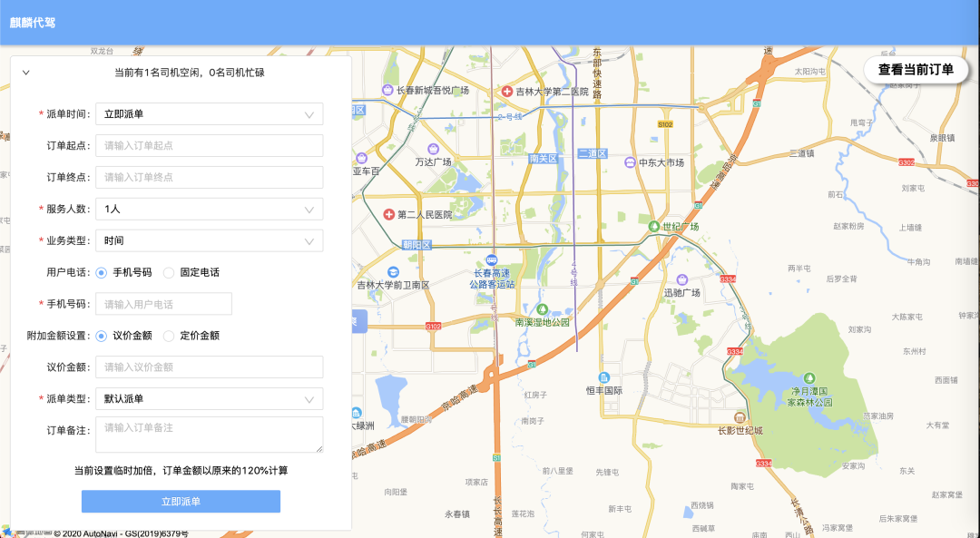Viewport: 980px width, 538px height.
Task: Select the 吉林大学前卫南区 school icon
Action: (x=393, y=272)
